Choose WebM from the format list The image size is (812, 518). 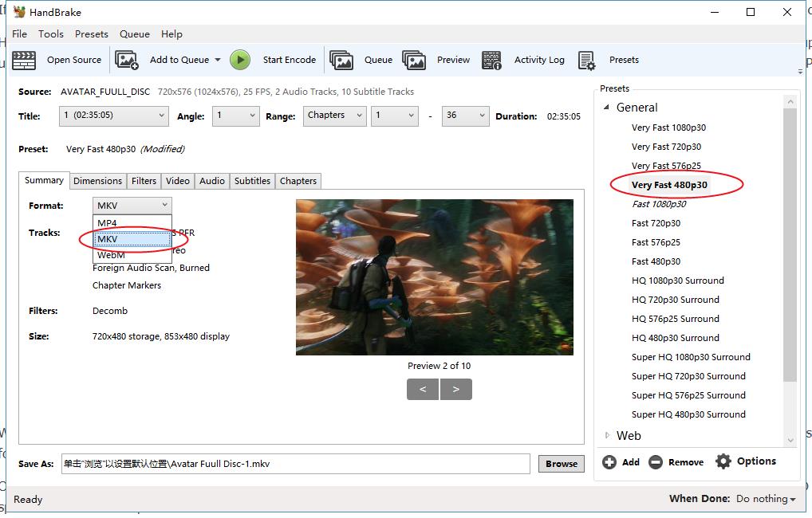[x=132, y=255]
